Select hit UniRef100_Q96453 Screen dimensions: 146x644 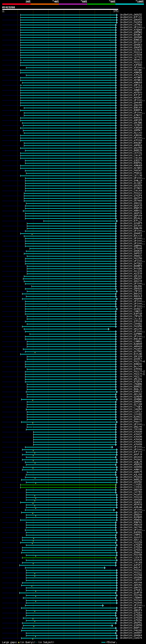pyautogui.click(x=131, y=20)
